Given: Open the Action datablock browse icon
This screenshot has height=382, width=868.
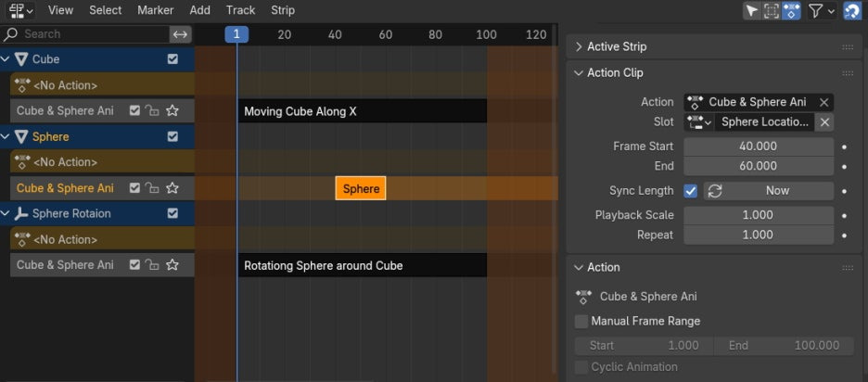Looking at the screenshot, I should pos(695,102).
